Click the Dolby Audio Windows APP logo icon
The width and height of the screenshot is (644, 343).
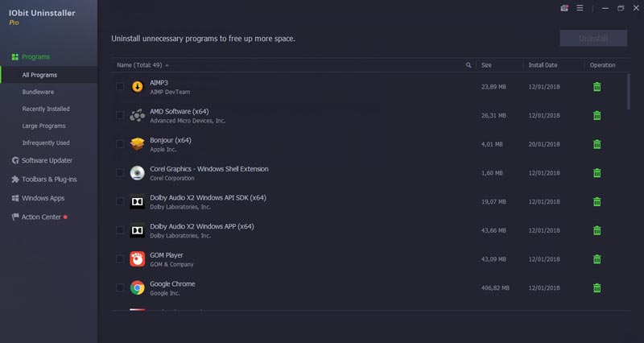coord(137,230)
